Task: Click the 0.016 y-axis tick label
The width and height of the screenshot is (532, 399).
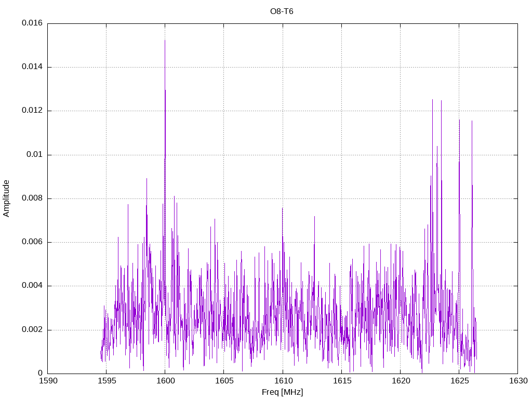Action: pyautogui.click(x=32, y=23)
